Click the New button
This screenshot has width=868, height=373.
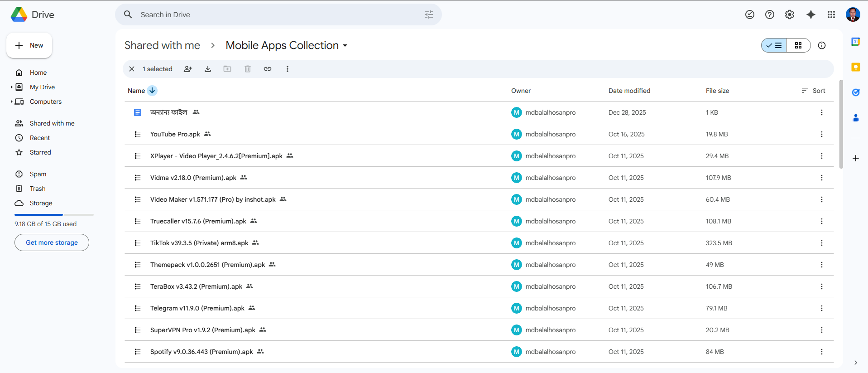tap(29, 45)
